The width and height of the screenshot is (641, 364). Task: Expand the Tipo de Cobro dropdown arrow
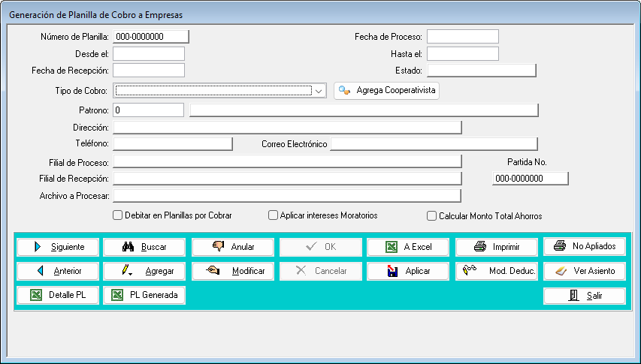(x=319, y=91)
